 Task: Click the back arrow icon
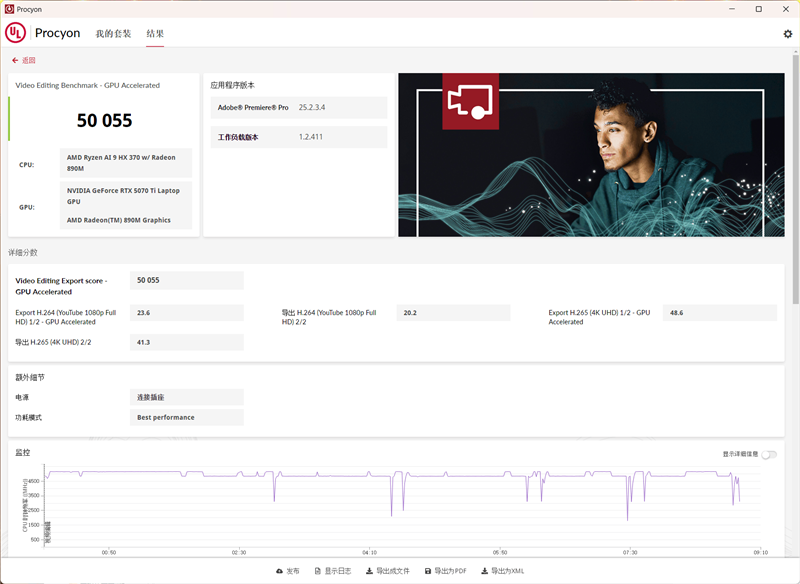point(15,60)
